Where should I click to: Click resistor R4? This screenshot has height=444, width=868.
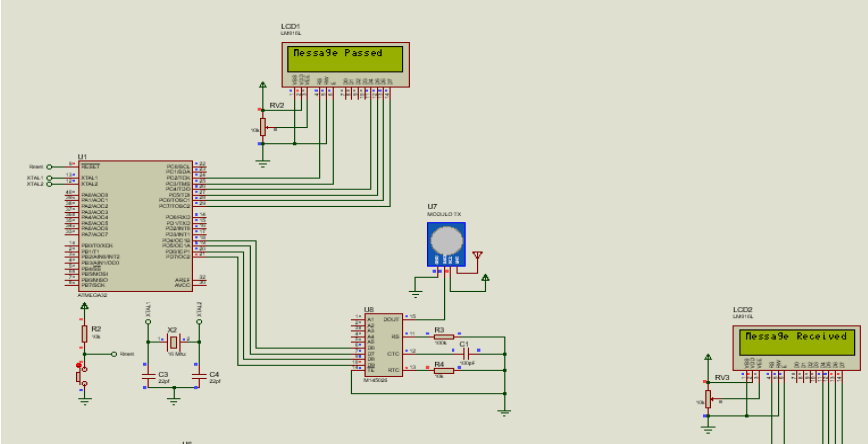coord(444,370)
